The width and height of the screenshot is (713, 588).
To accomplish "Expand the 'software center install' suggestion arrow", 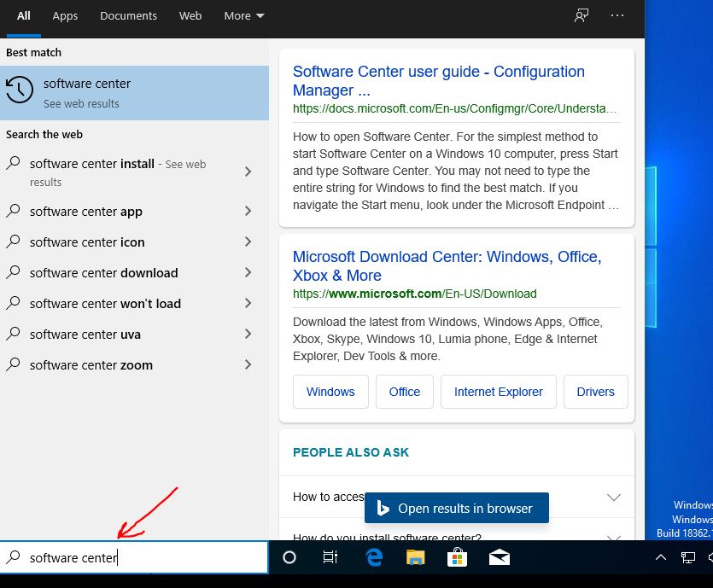I will click(x=248, y=172).
